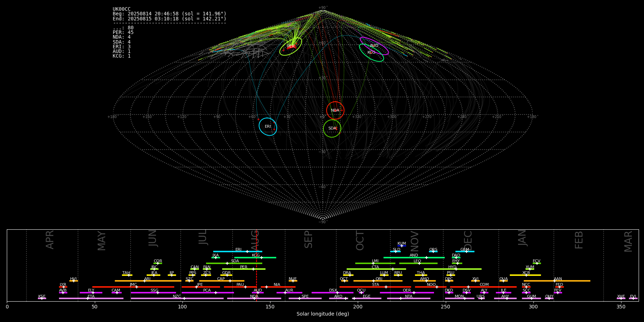The image size is (644, 322).
Task: Click the AUG month label
Action: tap(255, 240)
